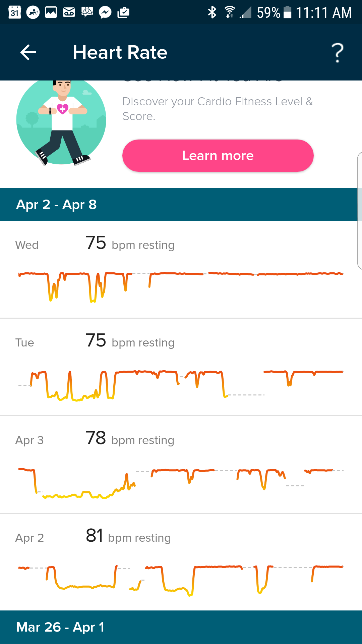Image resolution: width=362 pixels, height=644 pixels.
Task: Open the Discover your Cardio Fitness text
Action: (x=218, y=108)
